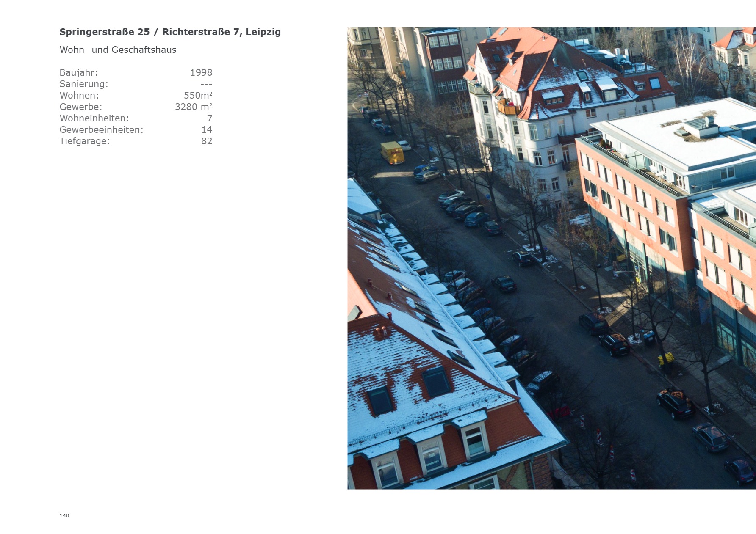
Task: Select the Gewerbe label
Action: 80,107
